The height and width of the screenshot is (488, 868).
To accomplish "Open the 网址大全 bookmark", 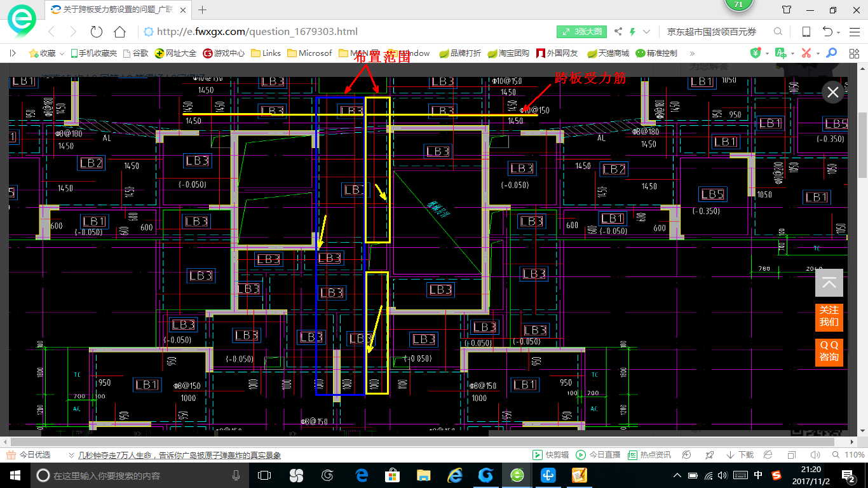I will (176, 53).
